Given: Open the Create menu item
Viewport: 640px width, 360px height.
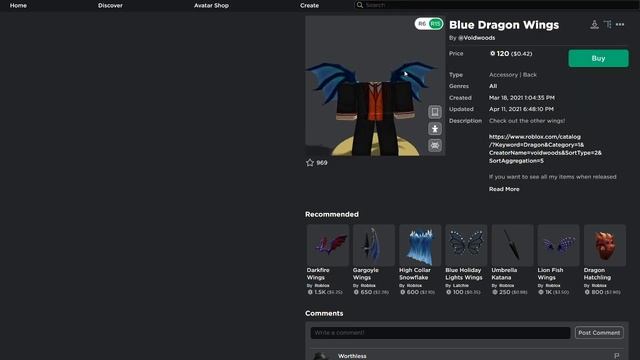Looking at the screenshot, I should (309, 5).
